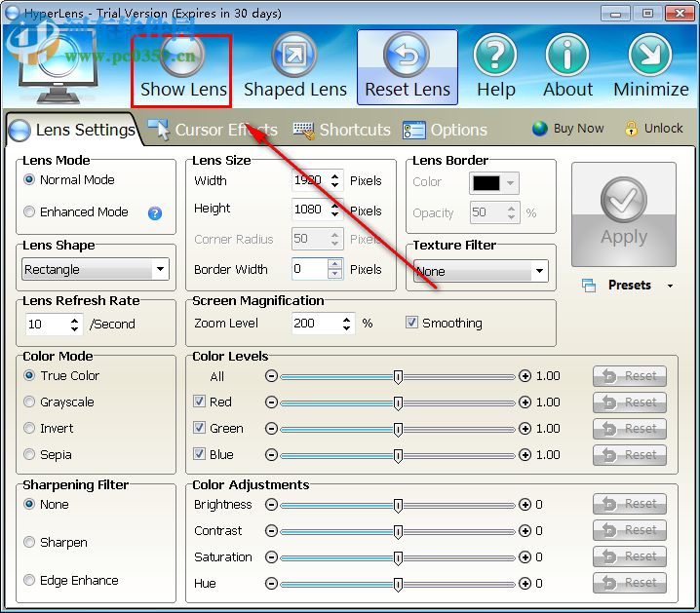This screenshot has height=613, width=700.
Task: Increase Blue level with plus icon
Action: (525, 455)
